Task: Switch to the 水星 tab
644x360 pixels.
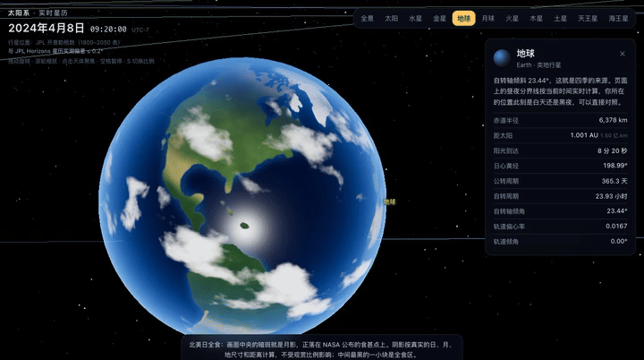Action: click(x=415, y=19)
